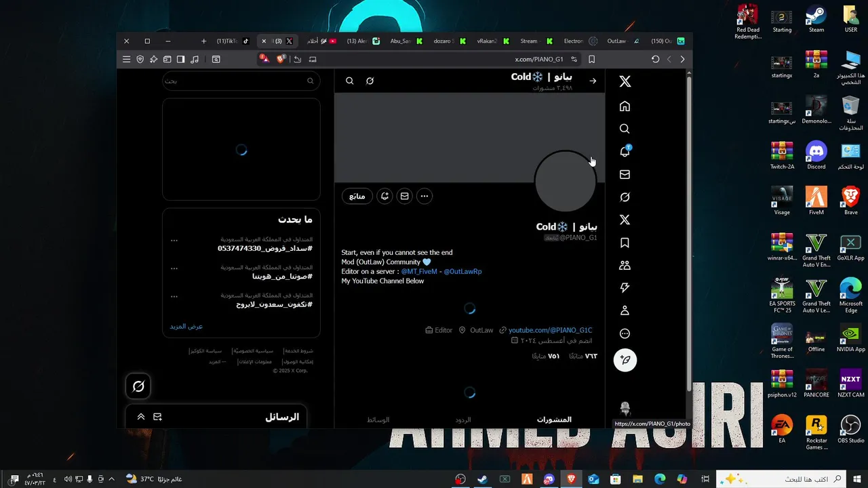Click the Grok icon in profile header
This screenshot has height=488, width=868.
coord(370,81)
